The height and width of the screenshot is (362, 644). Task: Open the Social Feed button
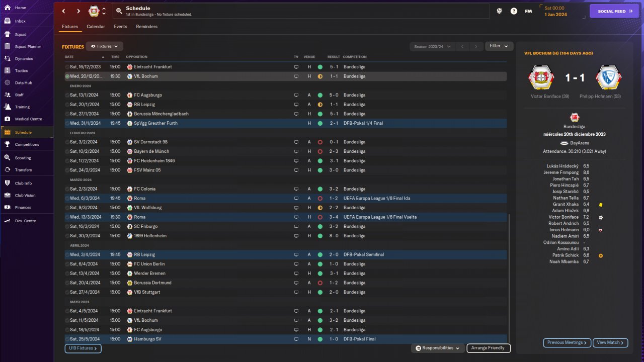point(614,11)
